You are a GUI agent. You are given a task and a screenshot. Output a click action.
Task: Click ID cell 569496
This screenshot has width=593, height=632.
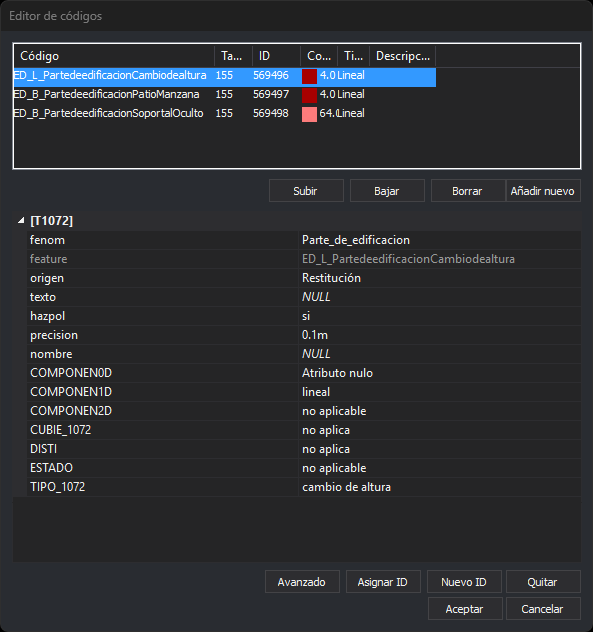click(271, 75)
